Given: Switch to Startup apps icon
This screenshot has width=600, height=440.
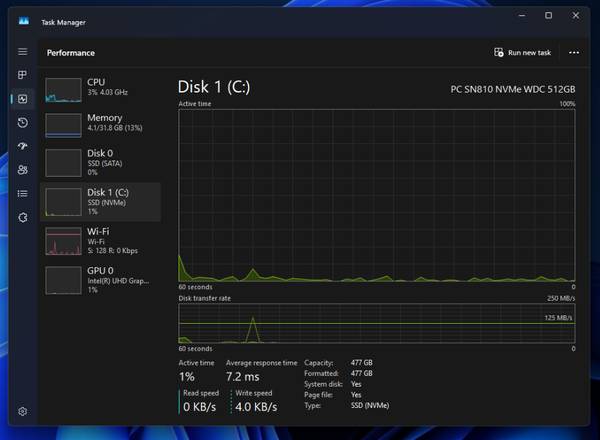Looking at the screenshot, I should [22, 146].
